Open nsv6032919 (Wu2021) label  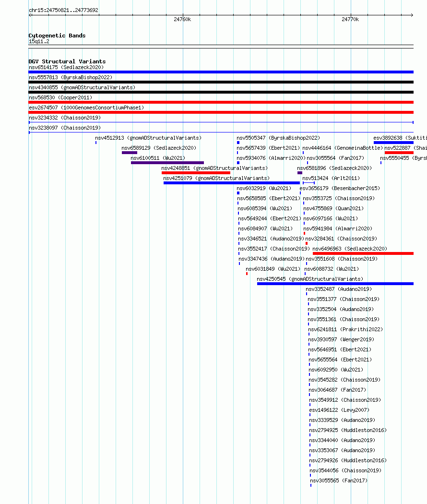[x=264, y=188]
